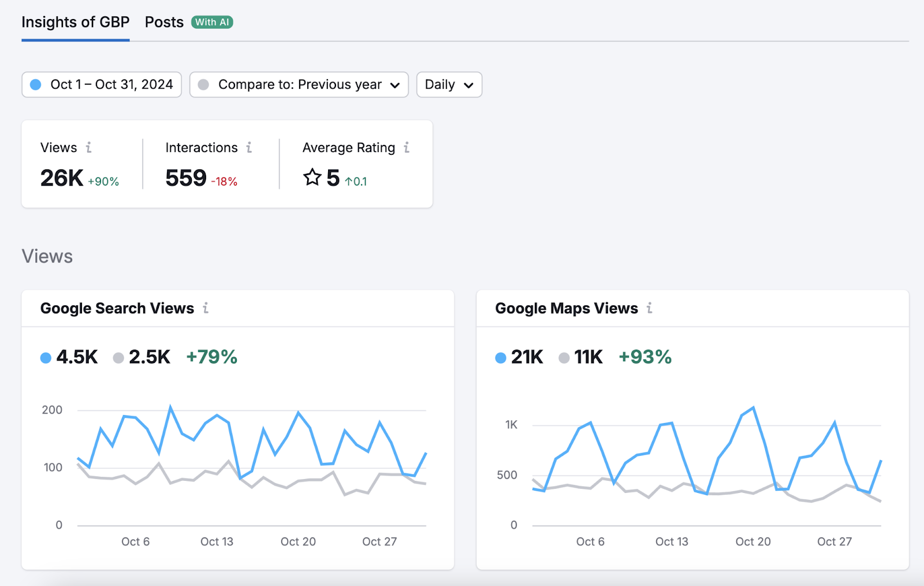Click the With AI badge
Image resolution: width=924 pixels, height=586 pixels.
click(x=211, y=22)
